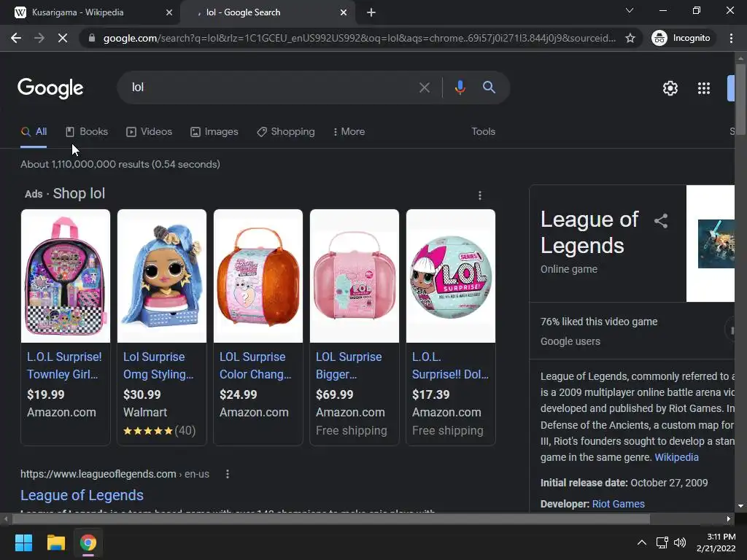Open Chrome three-dot menu
The width and height of the screenshot is (747, 560).
click(x=731, y=38)
